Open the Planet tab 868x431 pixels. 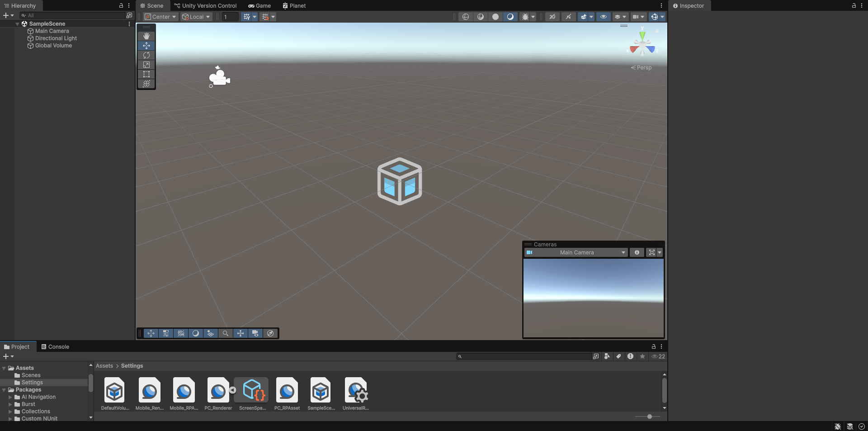[294, 6]
